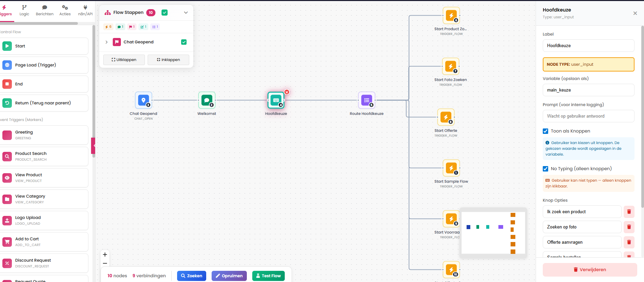Image resolution: width=644 pixels, height=282 pixels.
Task: Delete the 'Ik zoek een product' option
Action: [629, 212]
